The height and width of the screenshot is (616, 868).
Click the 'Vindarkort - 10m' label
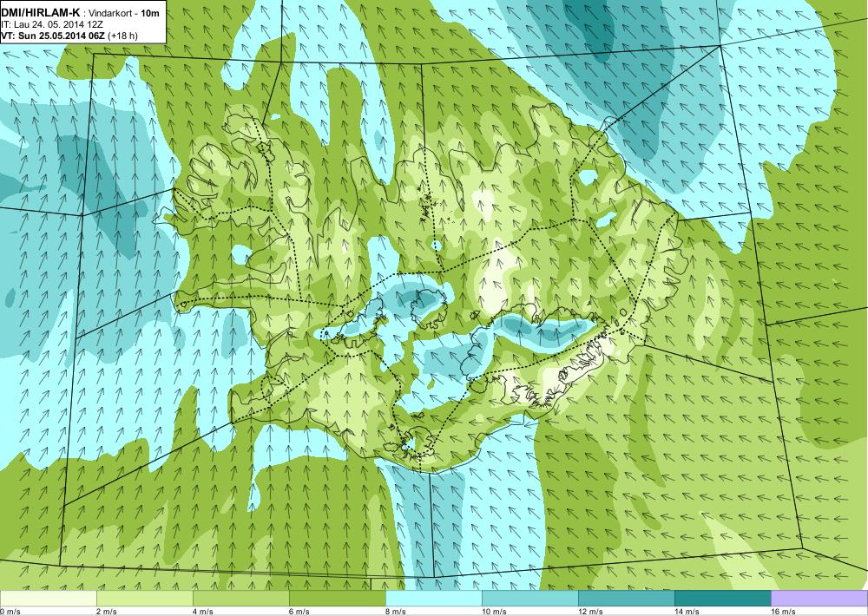coord(124,14)
